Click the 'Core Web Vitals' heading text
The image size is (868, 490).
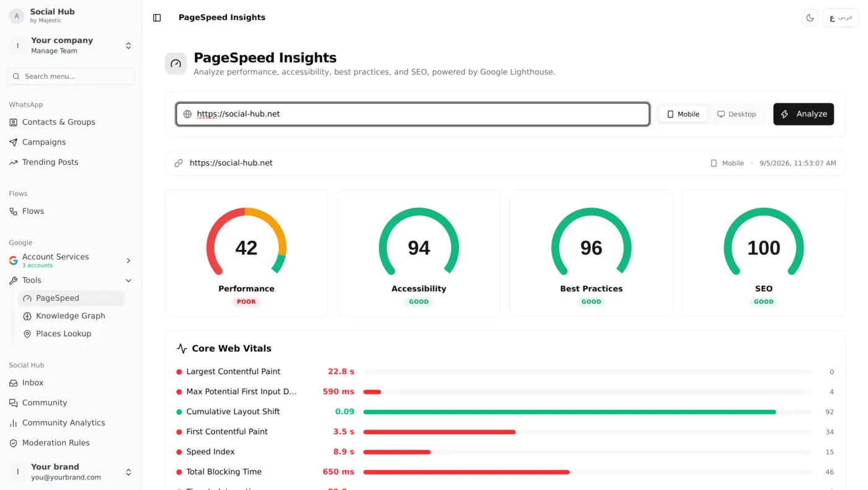click(x=231, y=349)
